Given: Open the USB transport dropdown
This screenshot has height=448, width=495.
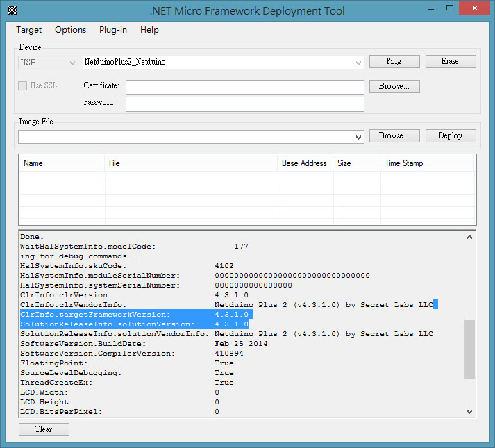Looking at the screenshot, I should tap(48, 63).
